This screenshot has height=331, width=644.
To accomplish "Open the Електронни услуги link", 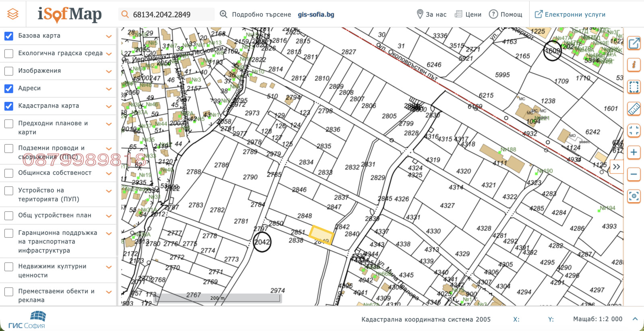I will click(570, 14).
